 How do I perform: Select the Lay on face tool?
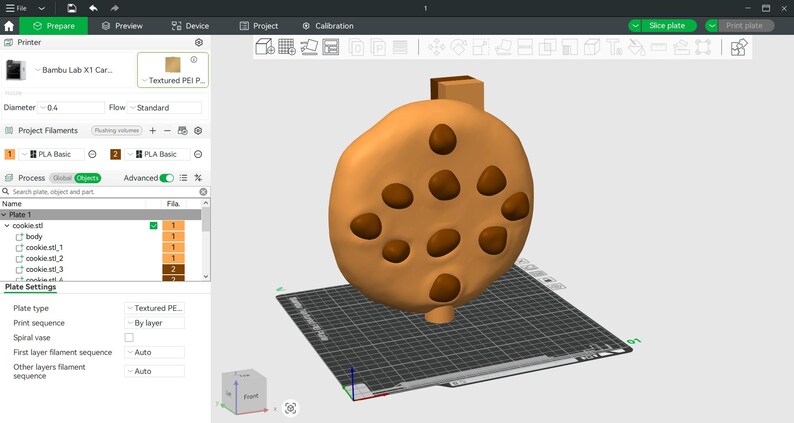coord(503,48)
